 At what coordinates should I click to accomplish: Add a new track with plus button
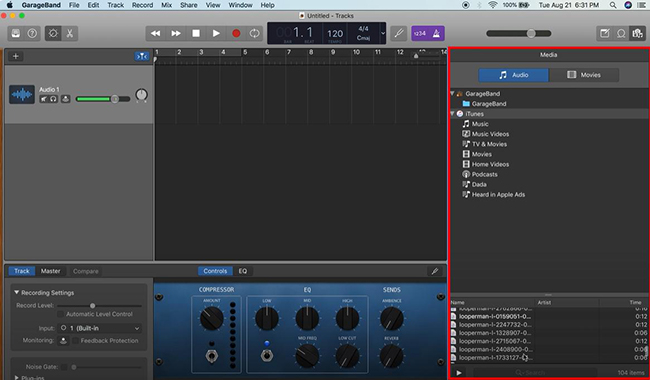click(16, 56)
